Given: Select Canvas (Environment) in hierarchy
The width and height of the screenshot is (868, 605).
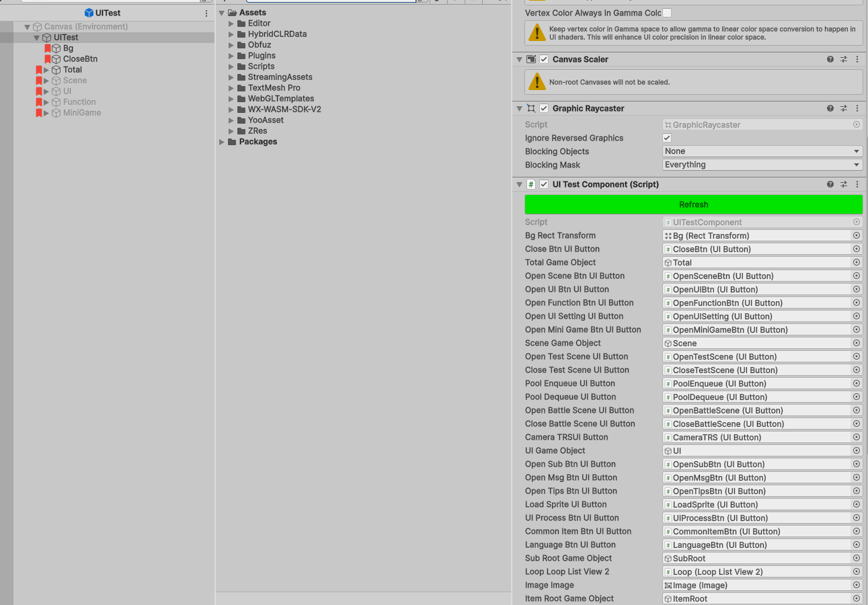Looking at the screenshot, I should (85, 27).
